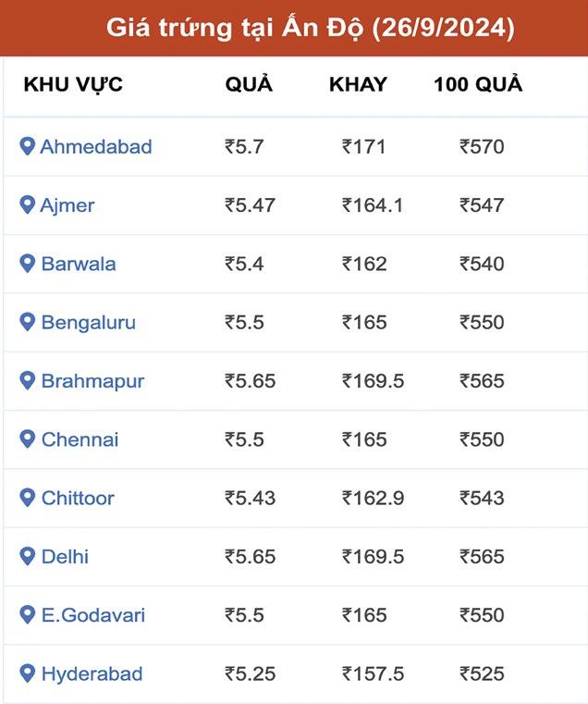Screen dimensions: 588x704
Task: Click the location marker for Bengaluru
Action: click(28, 322)
